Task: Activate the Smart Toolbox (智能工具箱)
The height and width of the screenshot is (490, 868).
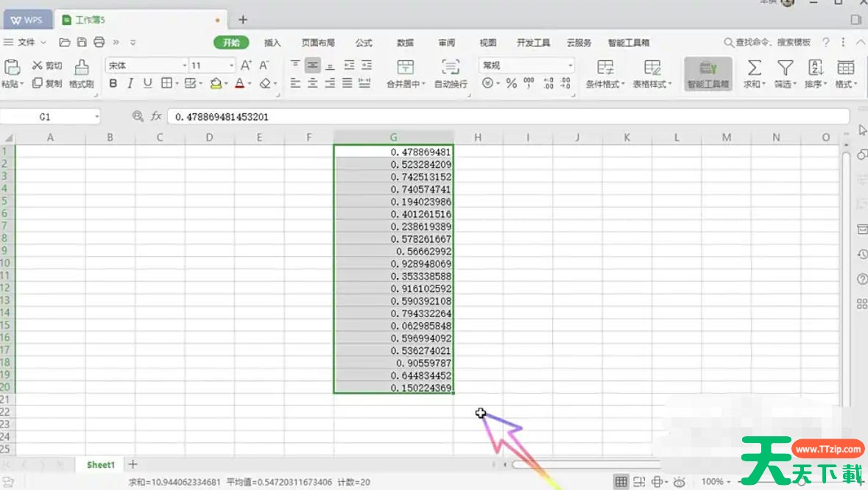Action: (x=707, y=74)
